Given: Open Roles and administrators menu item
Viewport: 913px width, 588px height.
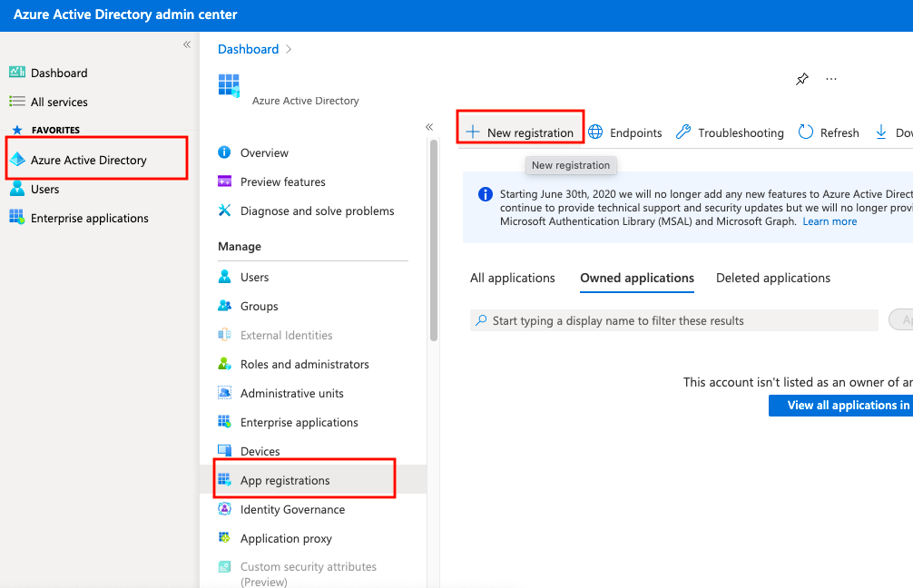Looking at the screenshot, I should [x=304, y=364].
